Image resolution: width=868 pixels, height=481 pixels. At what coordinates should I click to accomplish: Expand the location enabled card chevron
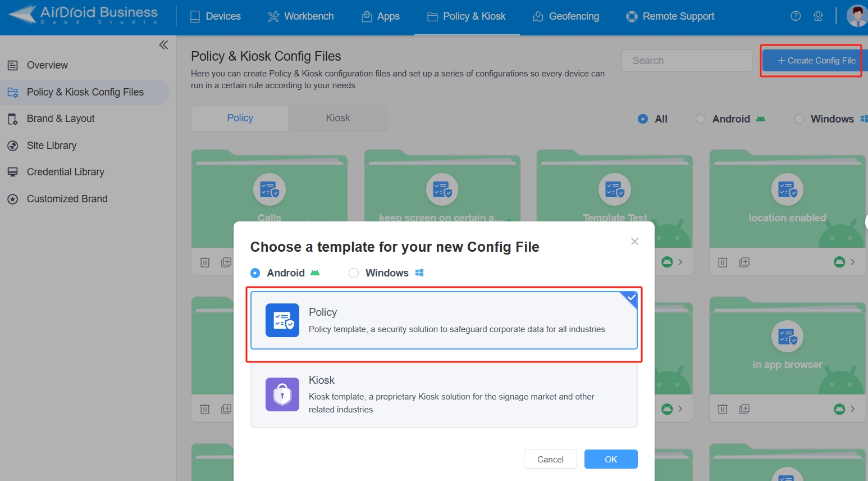click(x=853, y=262)
